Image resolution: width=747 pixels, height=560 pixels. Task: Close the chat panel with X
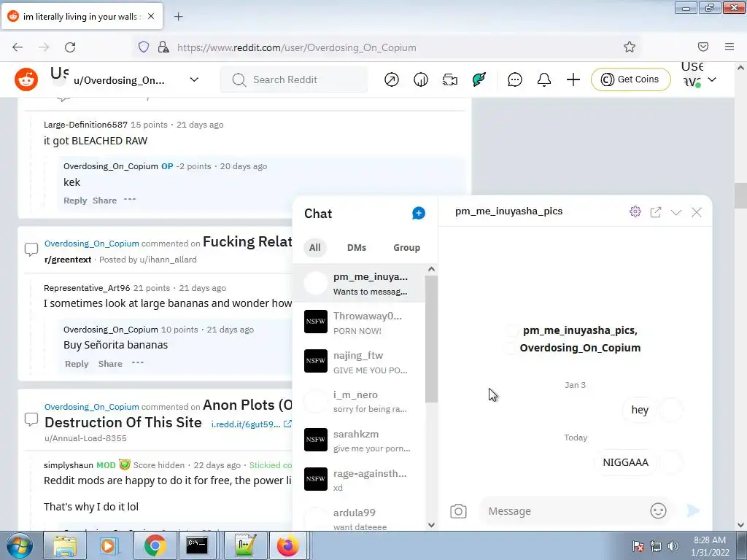(x=697, y=212)
